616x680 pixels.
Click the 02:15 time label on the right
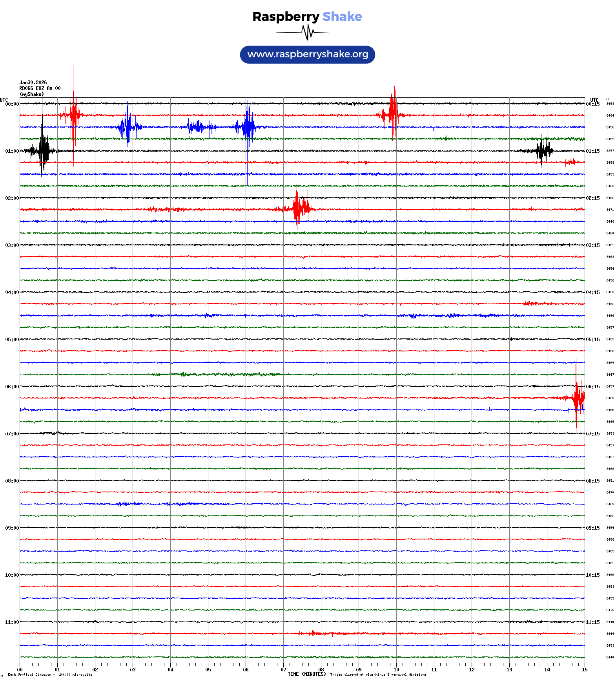592,198
